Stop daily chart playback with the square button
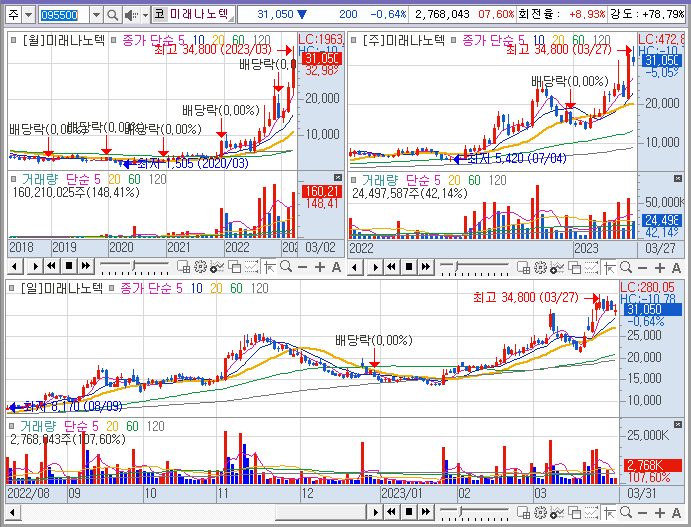Viewport: 691px width, 527px height. pyautogui.click(x=409, y=512)
